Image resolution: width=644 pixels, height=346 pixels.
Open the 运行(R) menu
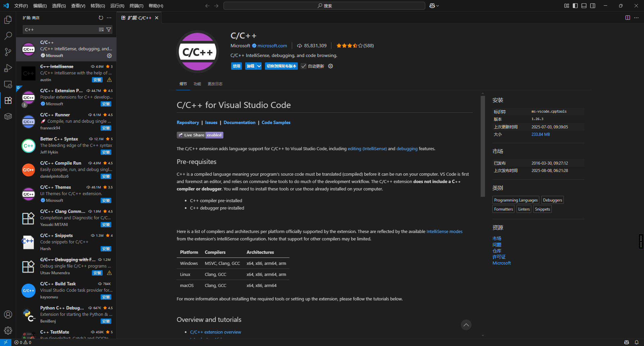click(117, 6)
